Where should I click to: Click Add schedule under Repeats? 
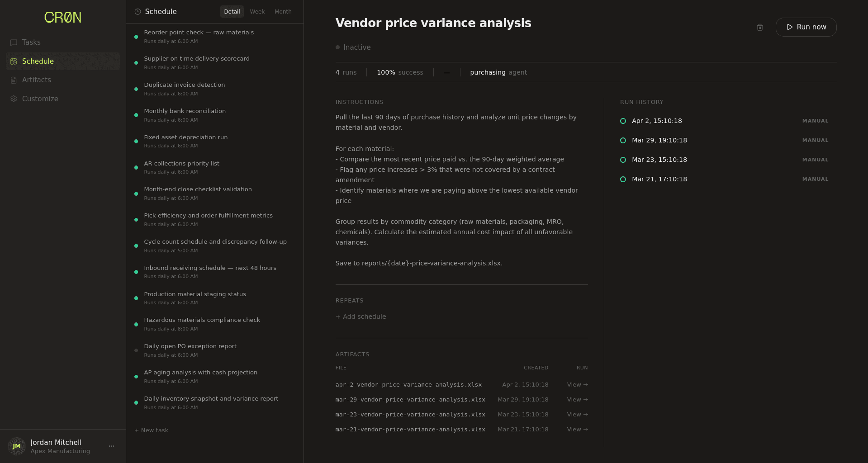pos(361,317)
